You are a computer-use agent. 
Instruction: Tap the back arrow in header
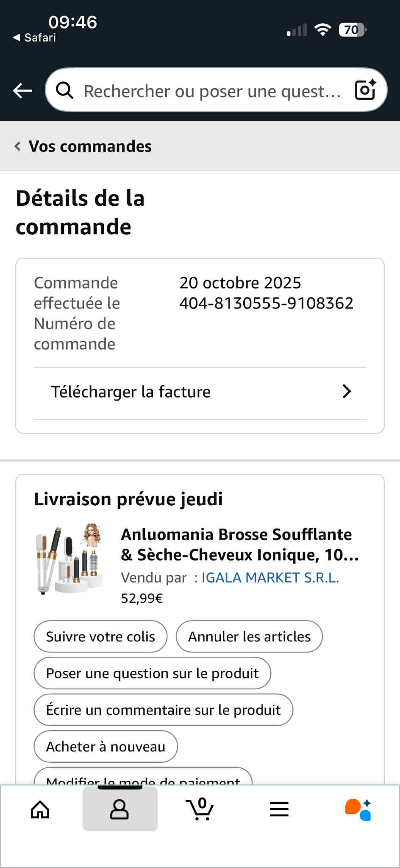pos(22,90)
